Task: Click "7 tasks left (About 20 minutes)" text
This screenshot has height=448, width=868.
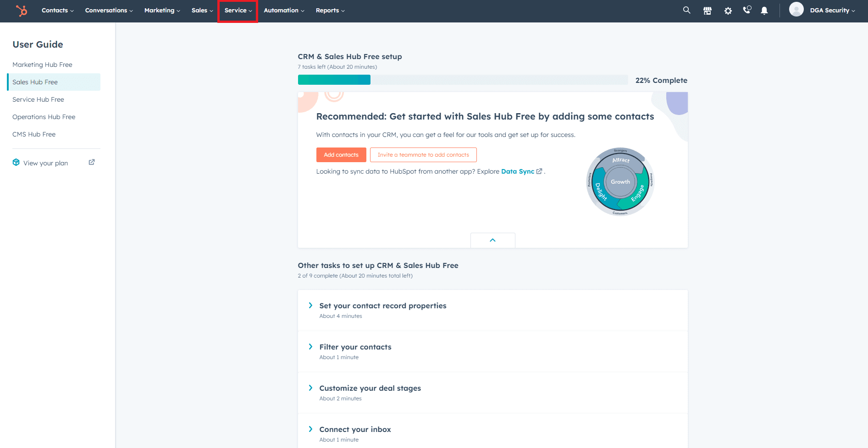Action: click(x=337, y=67)
